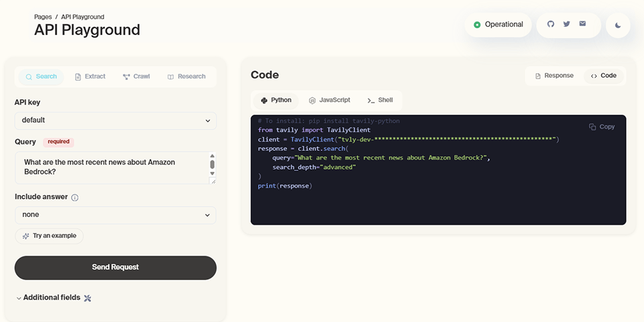The image size is (644, 322).
Task: Select the Python code tab
Action: tap(276, 101)
